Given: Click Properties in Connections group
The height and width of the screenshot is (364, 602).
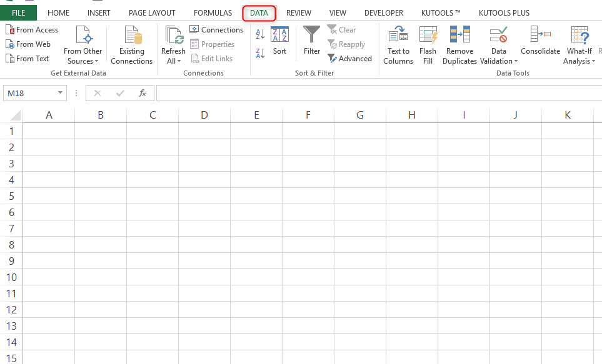Looking at the screenshot, I should click(x=213, y=44).
